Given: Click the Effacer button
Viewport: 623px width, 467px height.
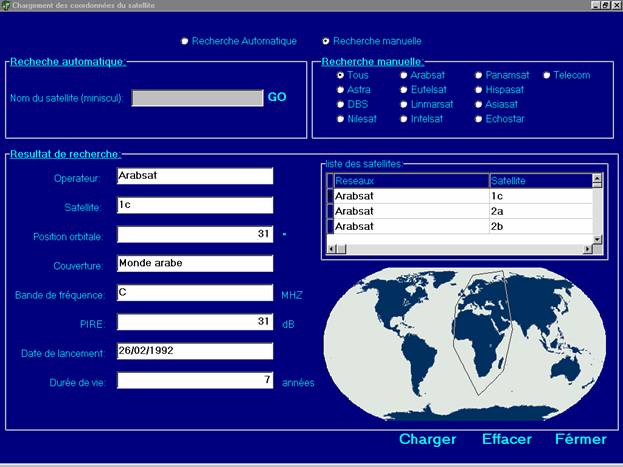Looking at the screenshot, I should [507, 439].
